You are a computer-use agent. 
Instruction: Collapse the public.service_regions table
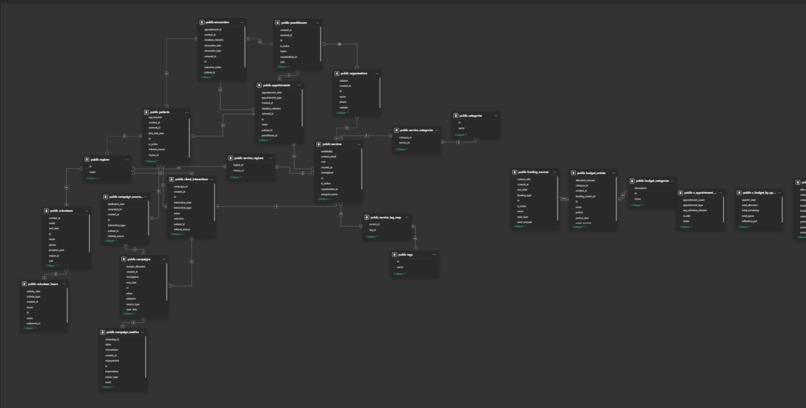pyautogui.click(x=236, y=177)
